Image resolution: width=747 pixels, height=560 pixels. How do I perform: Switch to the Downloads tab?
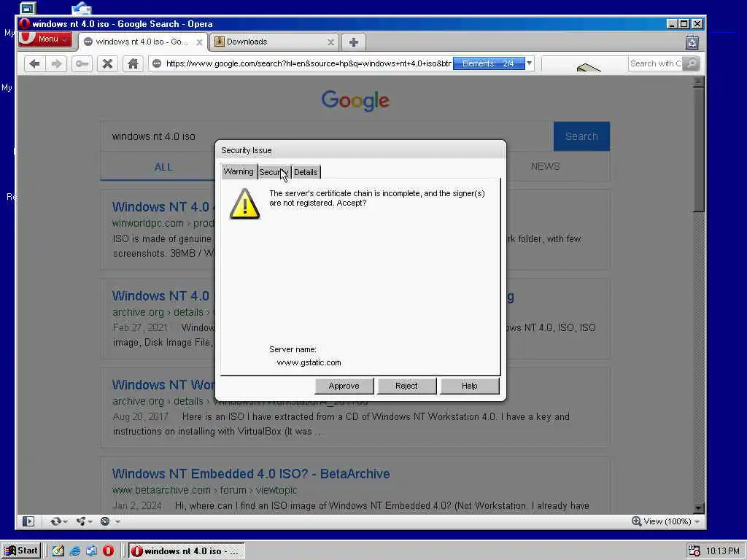(x=274, y=42)
